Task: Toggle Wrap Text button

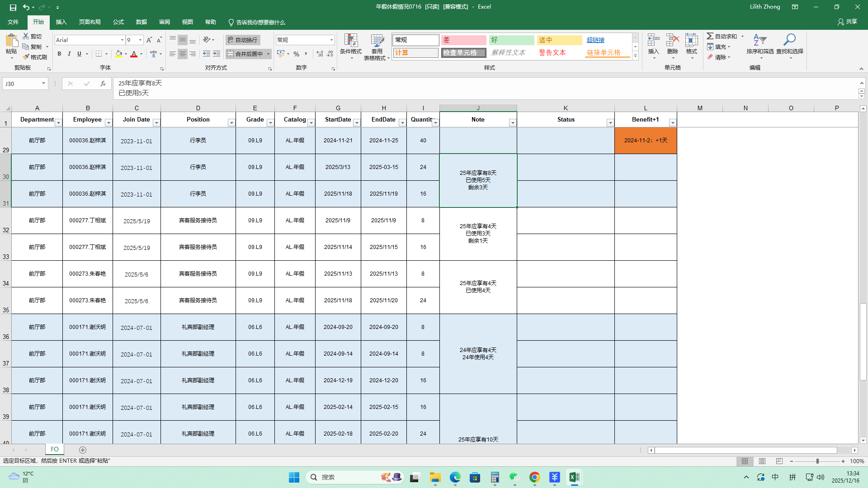Action: [x=243, y=40]
